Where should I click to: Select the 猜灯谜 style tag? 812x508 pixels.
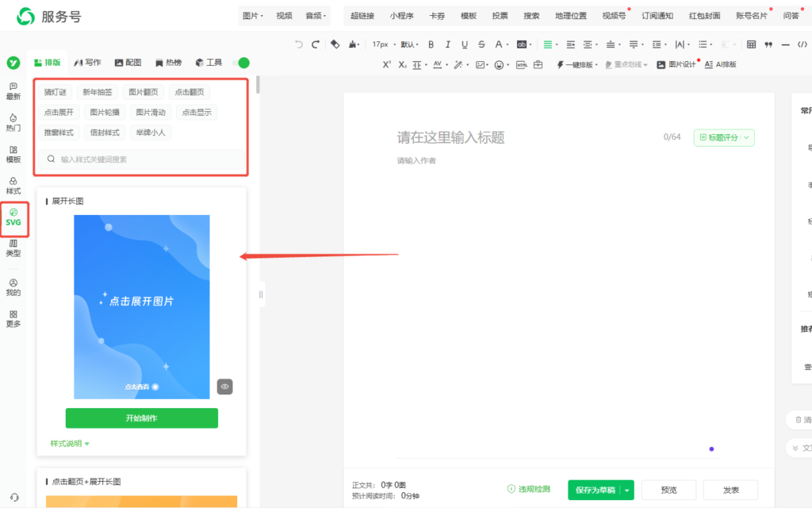point(55,92)
